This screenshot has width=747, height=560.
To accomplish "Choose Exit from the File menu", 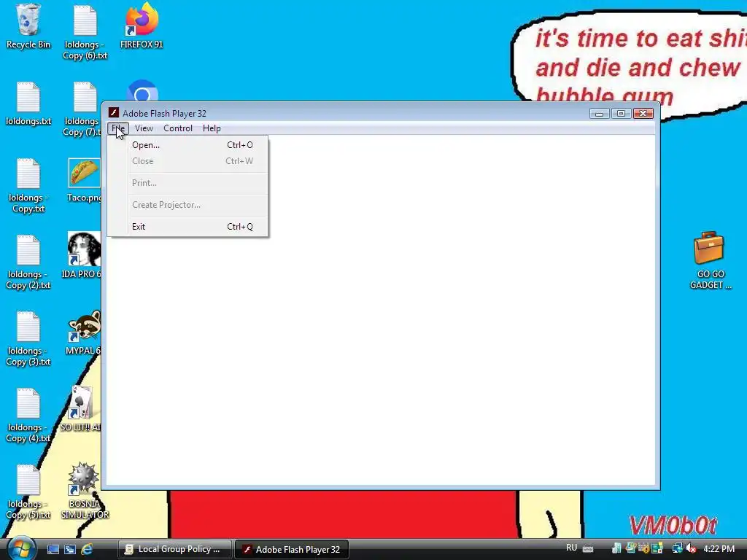I will tap(188, 227).
